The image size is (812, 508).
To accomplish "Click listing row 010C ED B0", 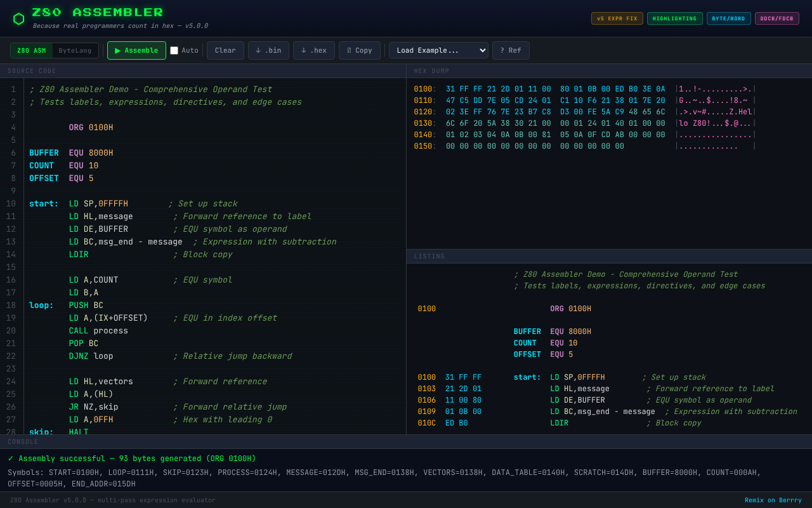I will [x=560, y=424].
